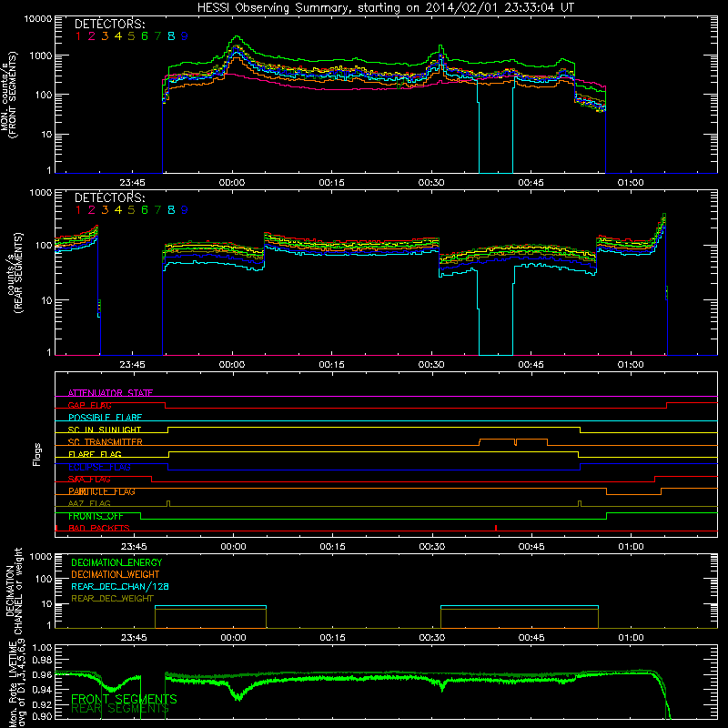Select the SC_IN_SUNLIGHT flag label
728x728 pixels.
(x=105, y=430)
